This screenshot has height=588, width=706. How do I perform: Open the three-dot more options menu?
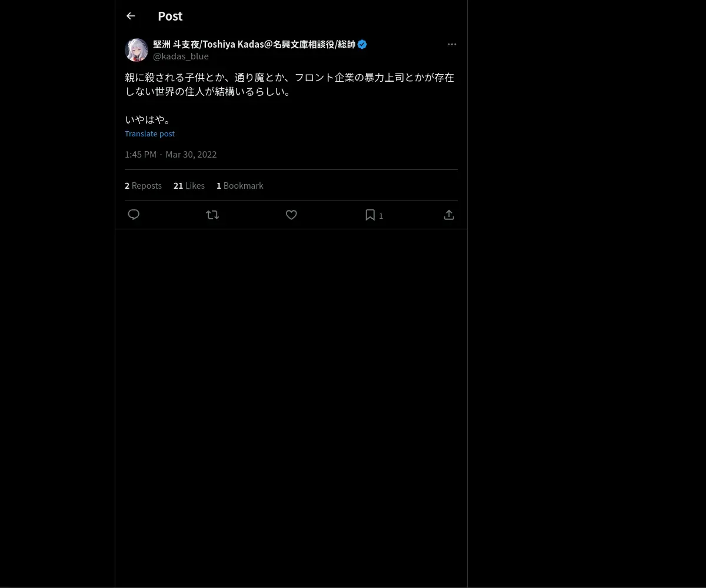point(452,44)
